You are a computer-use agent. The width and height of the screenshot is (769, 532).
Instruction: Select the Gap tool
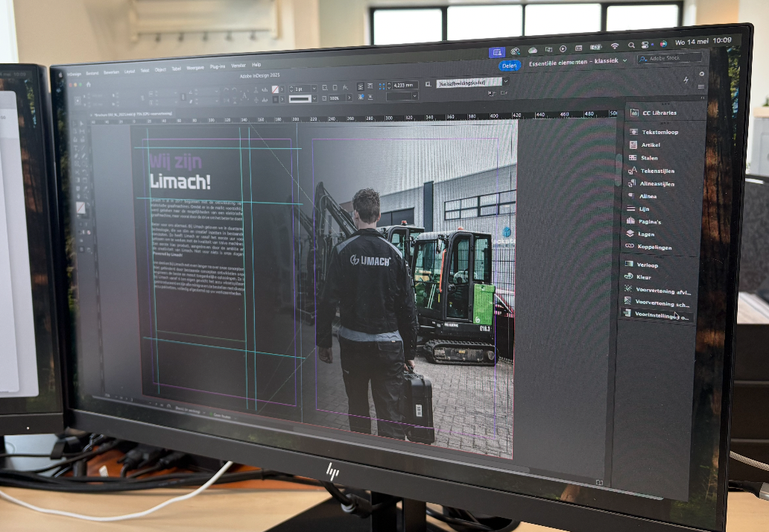tap(83, 131)
